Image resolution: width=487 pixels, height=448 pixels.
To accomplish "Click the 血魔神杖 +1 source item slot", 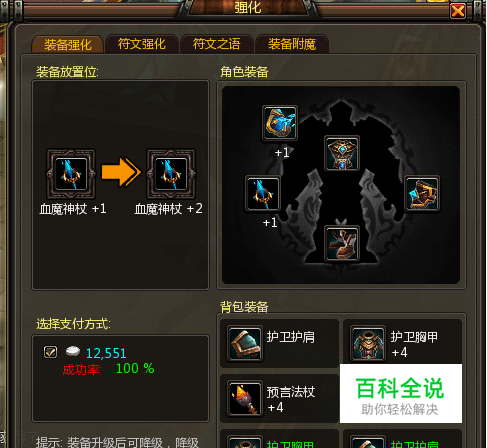I will (71, 174).
